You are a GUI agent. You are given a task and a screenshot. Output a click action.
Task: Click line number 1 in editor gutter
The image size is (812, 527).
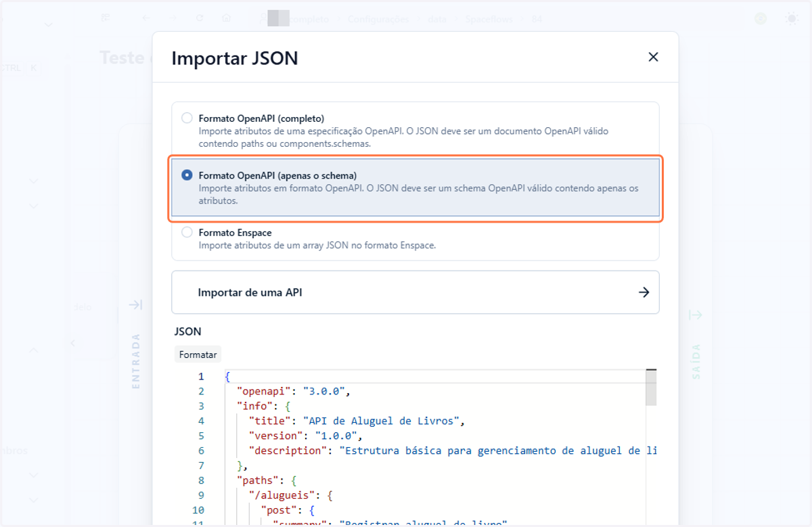(200, 376)
